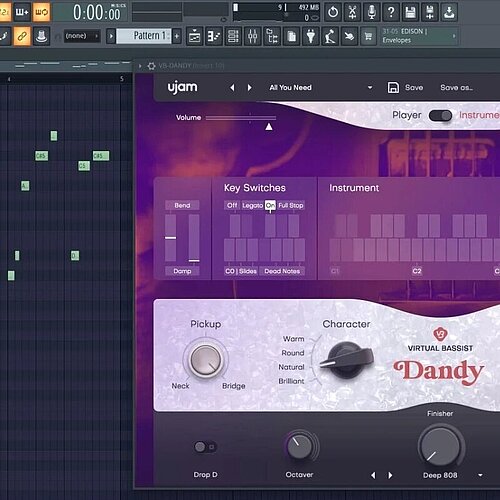The image size is (500, 500).
Task: Click the Character selector knob
Action: click(x=347, y=360)
